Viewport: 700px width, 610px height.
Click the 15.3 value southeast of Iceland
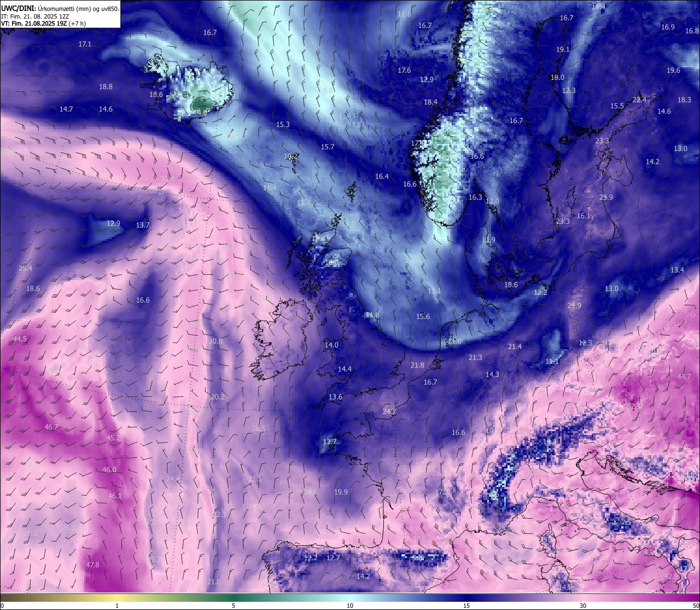coord(283,124)
